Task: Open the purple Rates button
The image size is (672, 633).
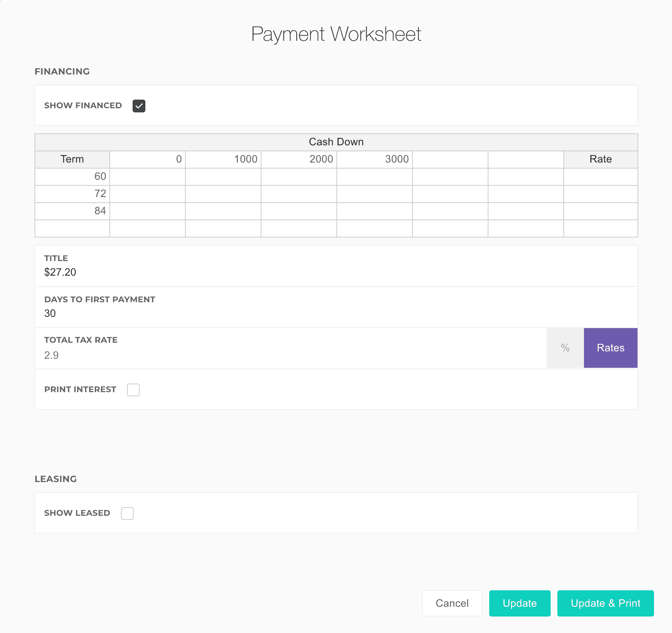Action: [x=610, y=348]
